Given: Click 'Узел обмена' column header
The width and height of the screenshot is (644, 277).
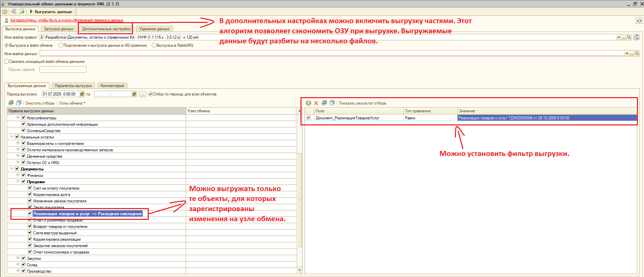Looking at the screenshot, I should pyautogui.click(x=242, y=111).
